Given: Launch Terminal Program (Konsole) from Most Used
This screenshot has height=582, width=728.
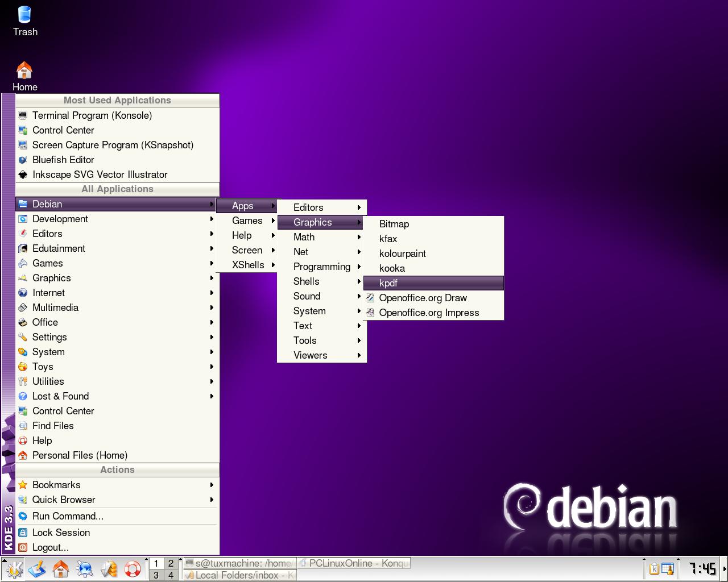Looking at the screenshot, I should [x=117, y=115].
